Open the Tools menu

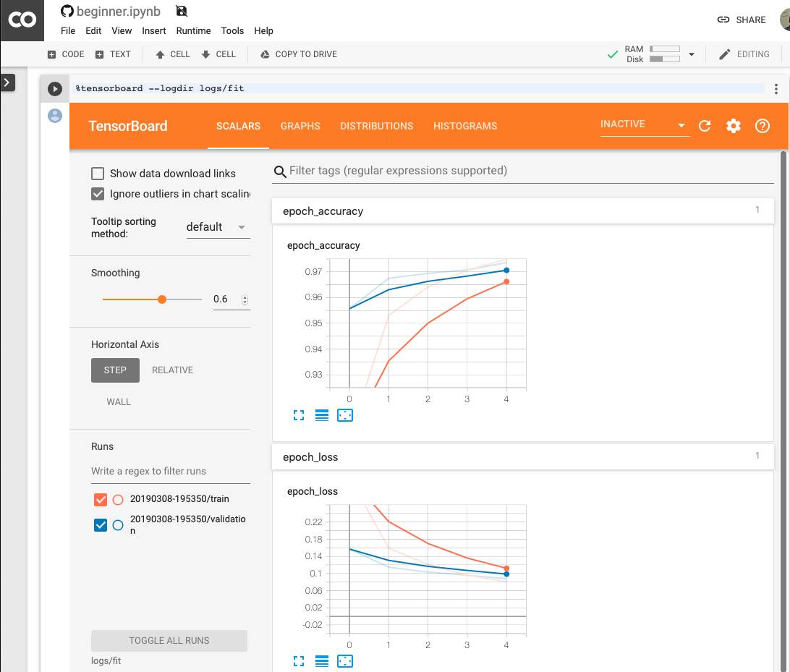click(232, 30)
